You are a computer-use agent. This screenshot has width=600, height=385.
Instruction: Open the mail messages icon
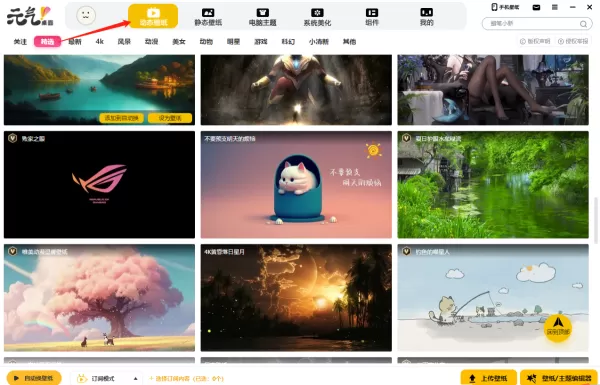(x=536, y=7)
